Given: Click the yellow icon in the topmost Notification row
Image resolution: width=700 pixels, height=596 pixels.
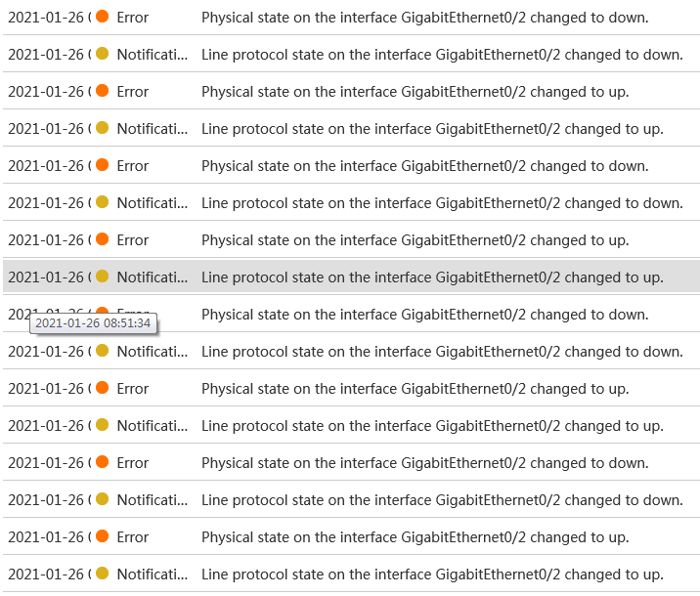Looking at the screenshot, I should (102, 55).
